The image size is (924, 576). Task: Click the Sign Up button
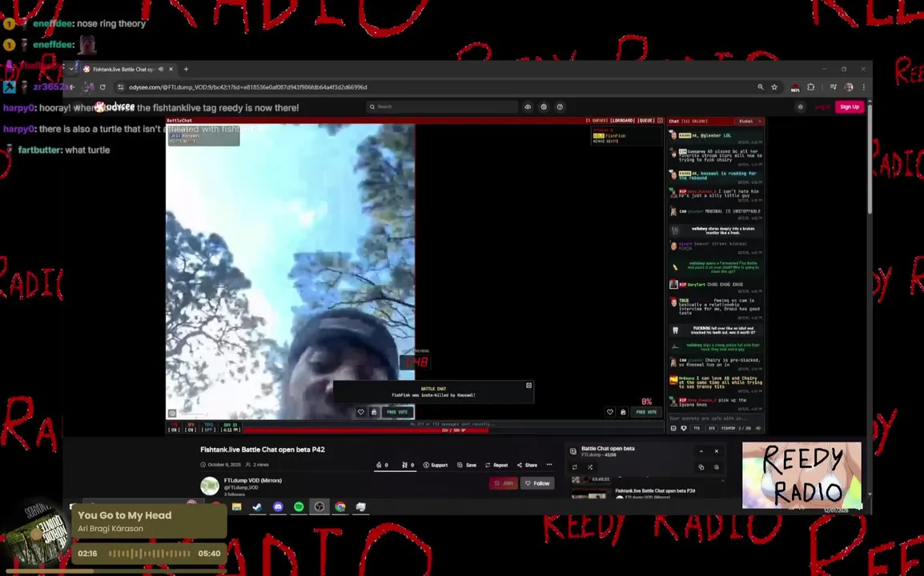pos(850,106)
